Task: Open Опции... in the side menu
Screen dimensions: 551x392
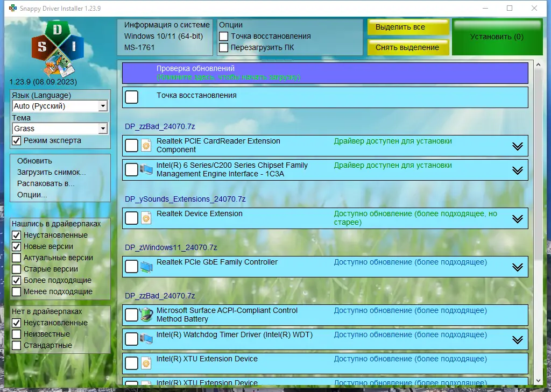Action: click(32, 195)
